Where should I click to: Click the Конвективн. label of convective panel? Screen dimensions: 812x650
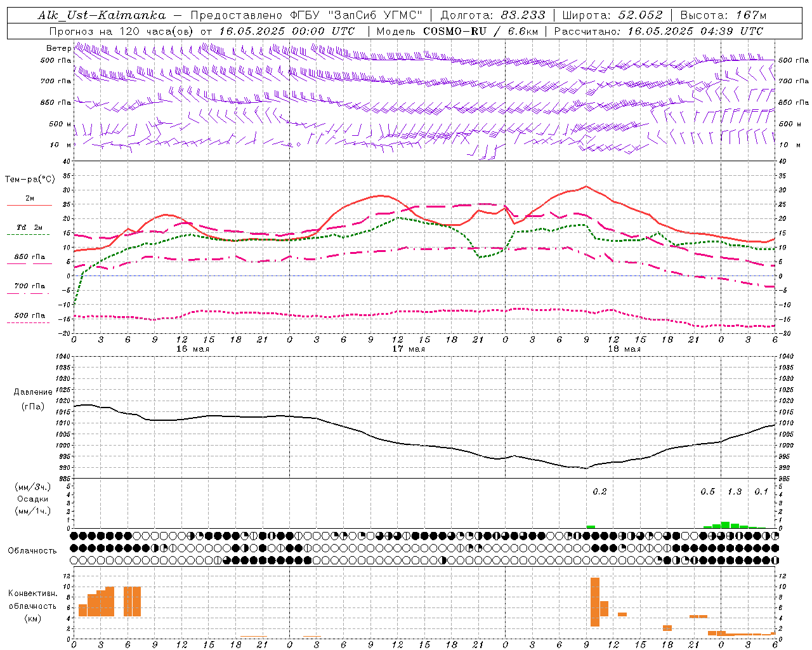tap(33, 594)
